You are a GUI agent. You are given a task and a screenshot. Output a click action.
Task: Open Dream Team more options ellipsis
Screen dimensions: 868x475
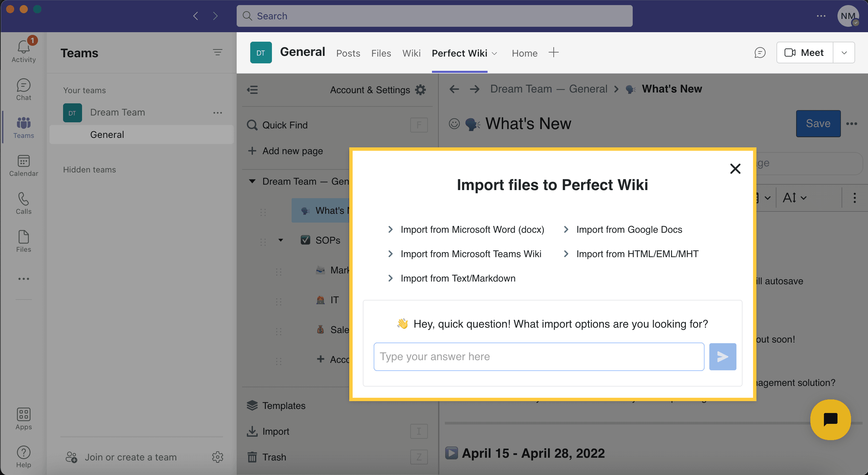pyautogui.click(x=217, y=112)
